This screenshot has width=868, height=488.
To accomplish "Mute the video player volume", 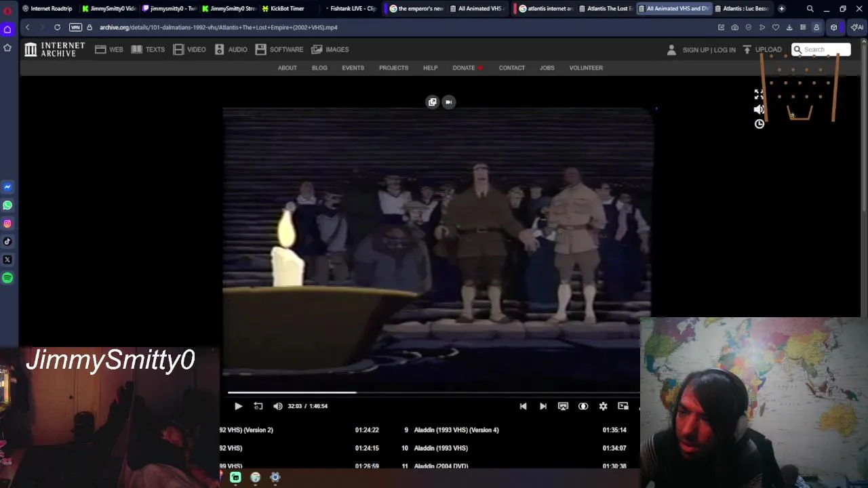I will [x=277, y=406].
